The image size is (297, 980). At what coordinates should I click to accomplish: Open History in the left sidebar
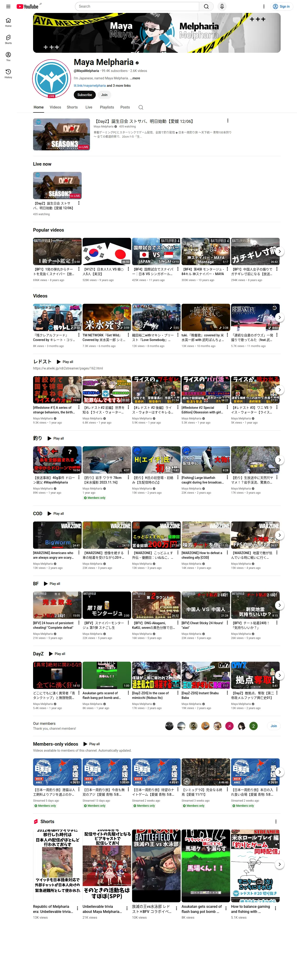[8, 74]
